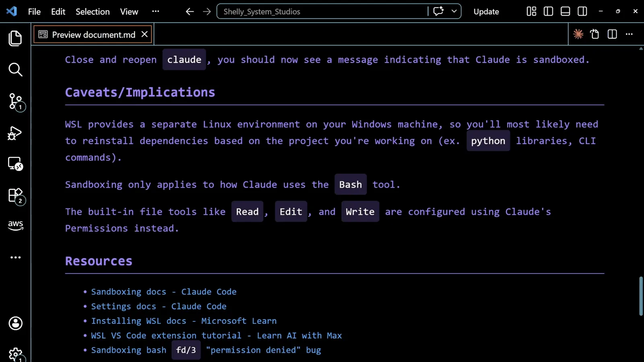Open More Actions in editor toolbar

tap(629, 34)
